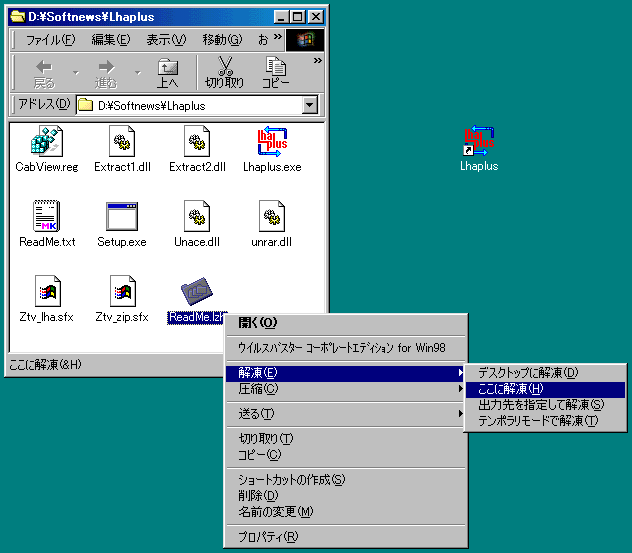Select the CabView.reg file icon
This screenshot has height=553, width=632.
(46, 142)
